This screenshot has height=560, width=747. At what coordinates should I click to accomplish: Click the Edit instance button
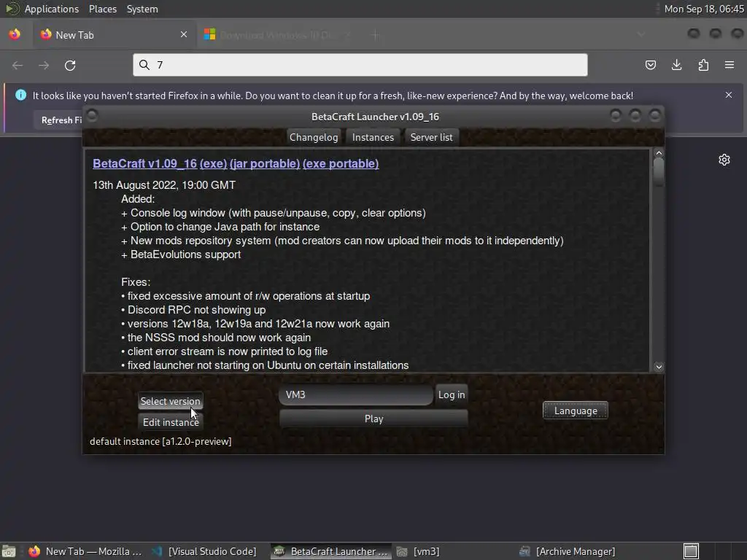point(171,422)
